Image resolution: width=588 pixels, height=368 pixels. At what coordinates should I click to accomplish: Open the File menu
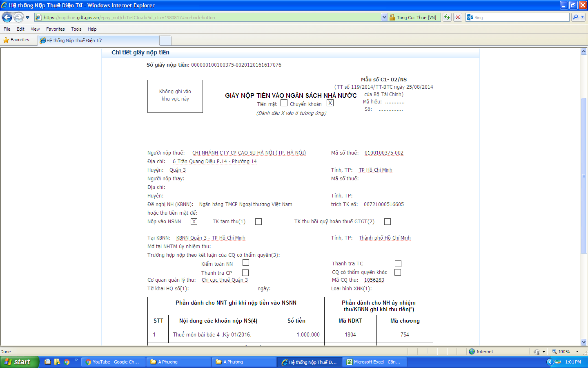(7, 29)
